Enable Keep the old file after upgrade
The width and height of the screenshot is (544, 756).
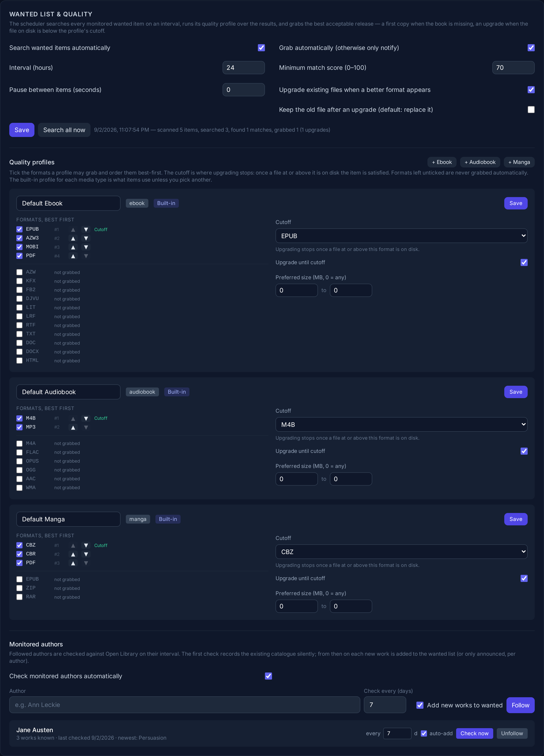531,110
